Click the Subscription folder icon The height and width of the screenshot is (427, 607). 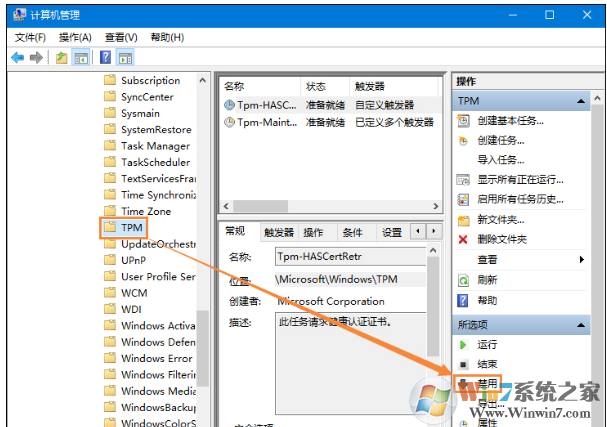click(x=110, y=80)
